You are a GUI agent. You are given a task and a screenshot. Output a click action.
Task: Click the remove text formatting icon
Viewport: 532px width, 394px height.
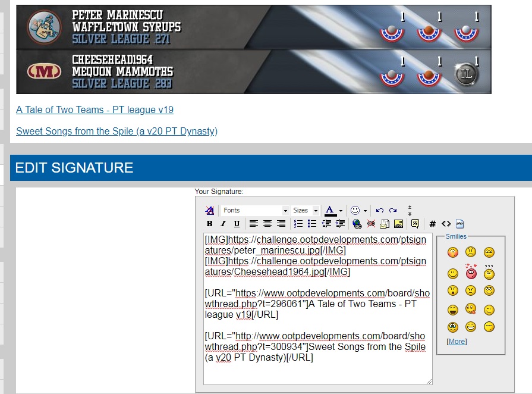click(x=209, y=211)
